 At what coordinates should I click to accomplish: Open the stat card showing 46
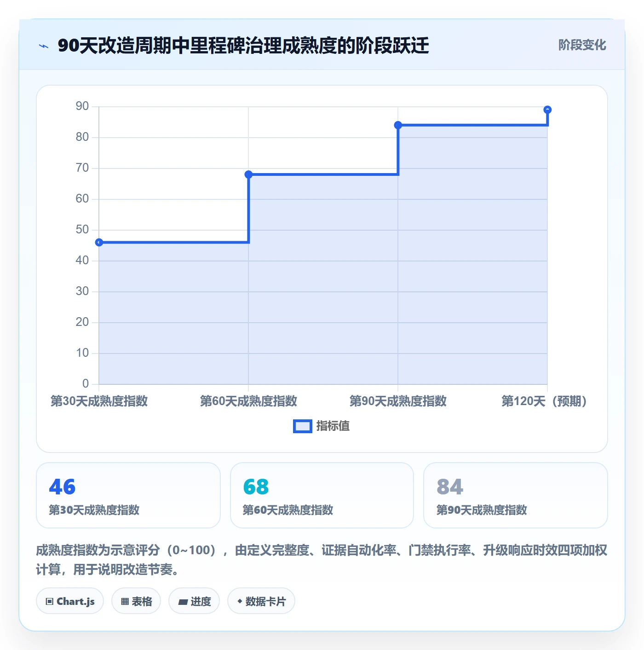click(128, 495)
